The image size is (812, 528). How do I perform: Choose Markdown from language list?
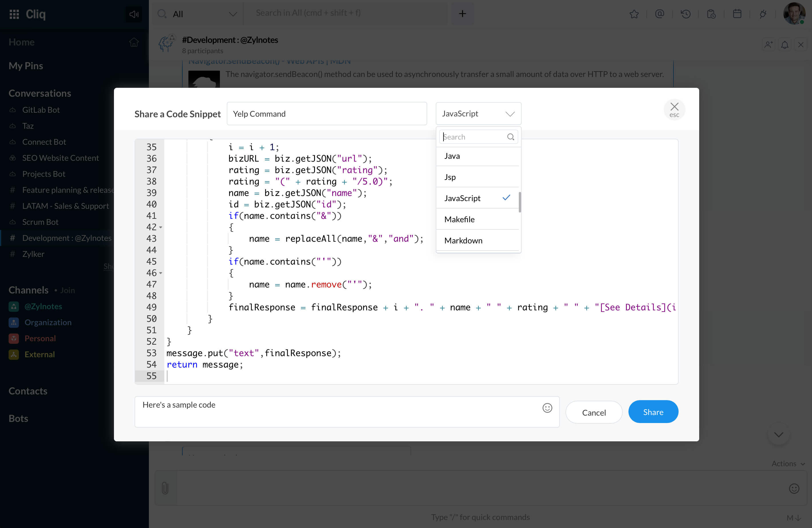[463, 240]
